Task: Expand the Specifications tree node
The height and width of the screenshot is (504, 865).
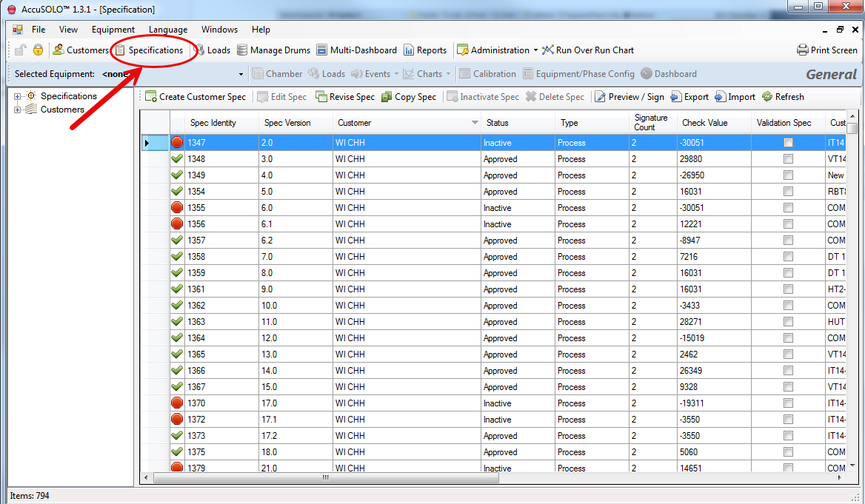Action: [x=18, y=96]
